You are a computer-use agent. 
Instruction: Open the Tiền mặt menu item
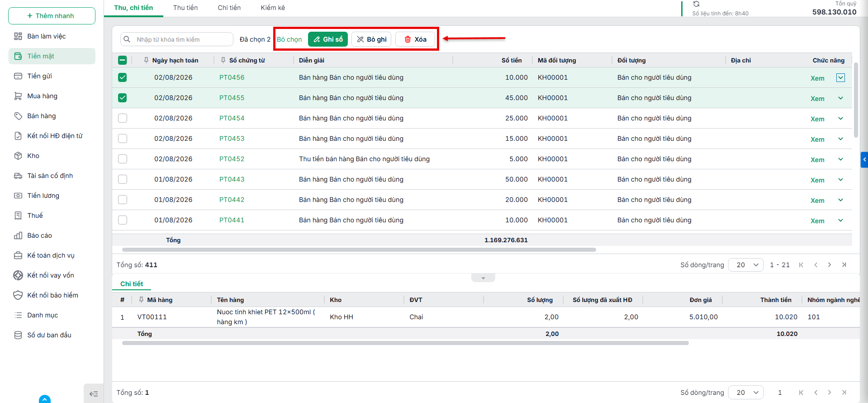click(52, 56)
